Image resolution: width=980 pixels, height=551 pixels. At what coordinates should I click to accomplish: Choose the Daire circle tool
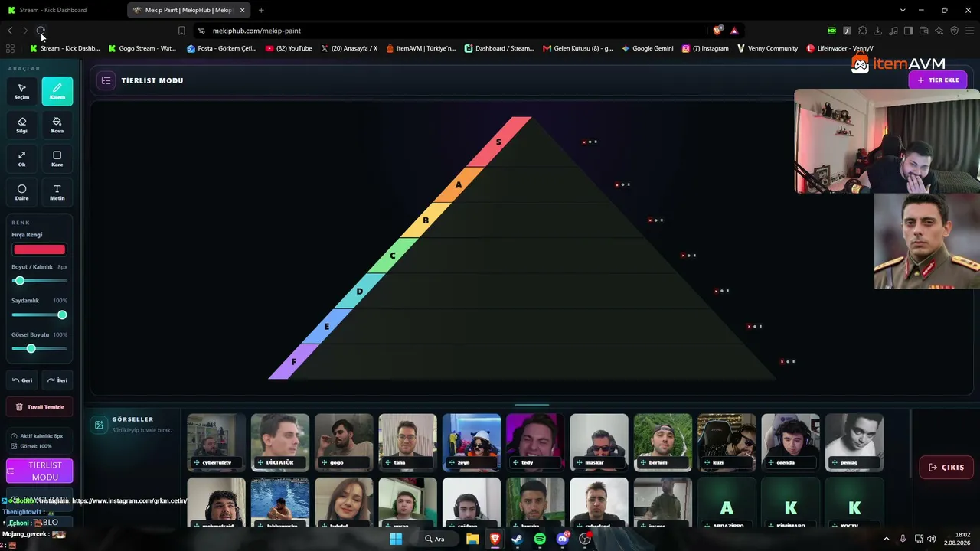click(x=21, y=192)
